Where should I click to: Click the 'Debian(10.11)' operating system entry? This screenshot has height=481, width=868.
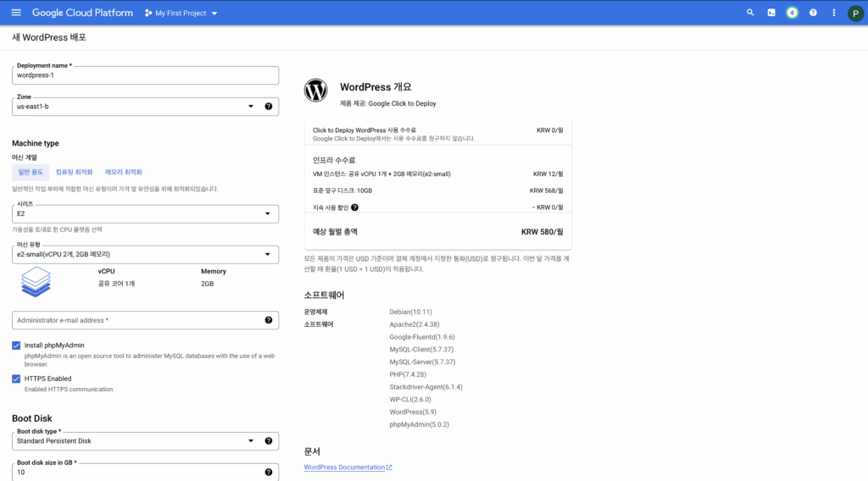tap(411, 312)
